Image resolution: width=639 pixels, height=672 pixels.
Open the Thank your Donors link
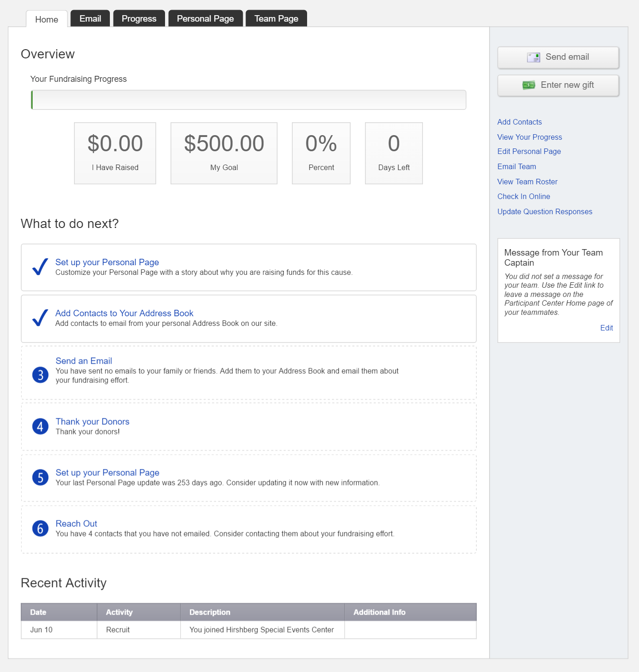pyautogui.click(x=92, y=421)
